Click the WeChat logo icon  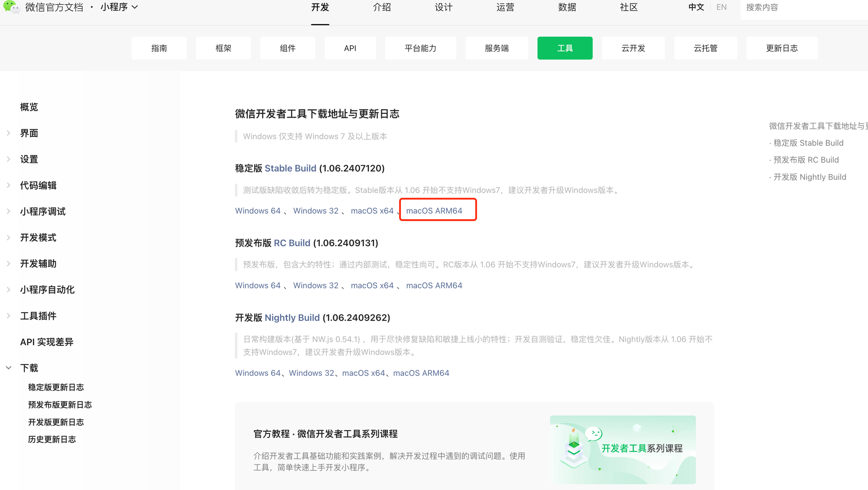click(x=11, y=7)
